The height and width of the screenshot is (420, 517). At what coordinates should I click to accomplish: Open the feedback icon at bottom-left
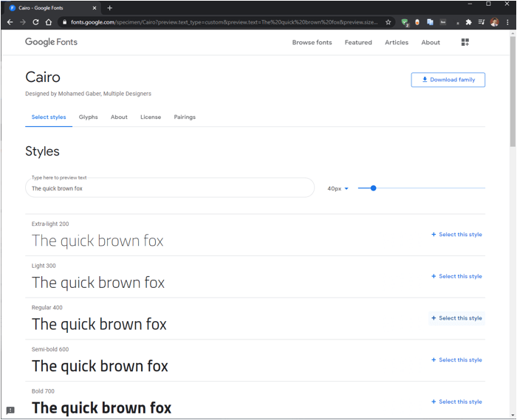[x=10, y=410]
